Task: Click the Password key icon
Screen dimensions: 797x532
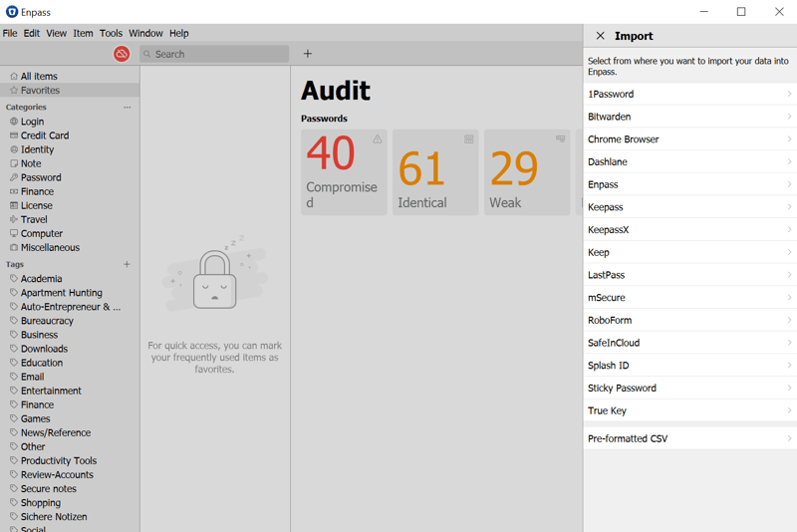Action: click(14, 177)
